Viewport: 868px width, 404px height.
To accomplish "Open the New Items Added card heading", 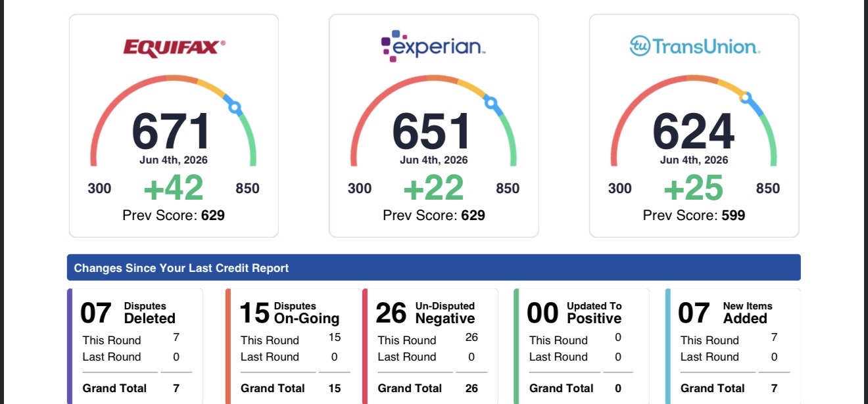I will pos(748,313).
